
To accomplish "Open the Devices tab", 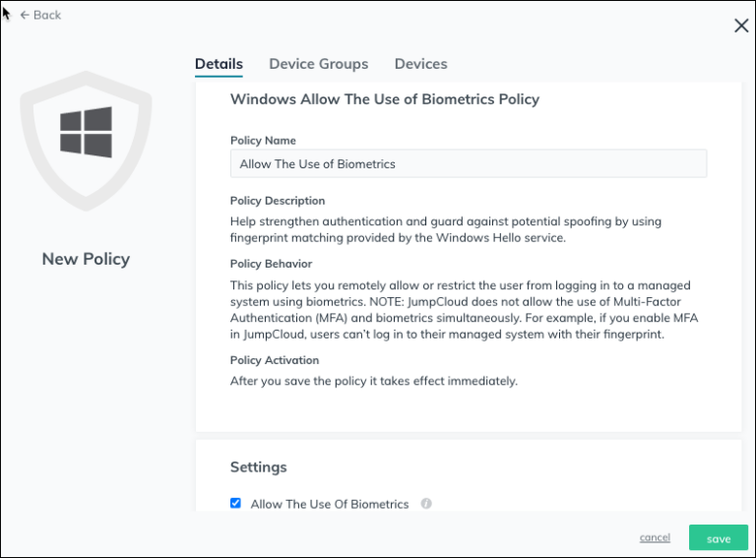I will (420, 64).
